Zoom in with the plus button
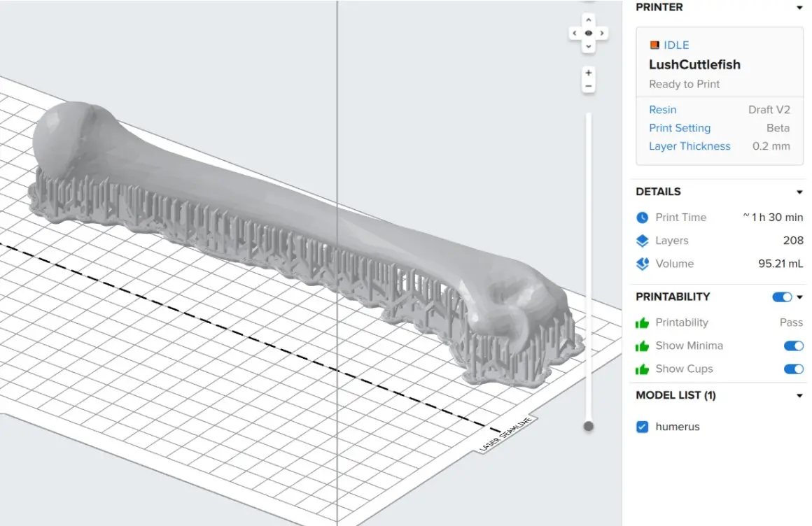812x526 pixels. point(589,73)
